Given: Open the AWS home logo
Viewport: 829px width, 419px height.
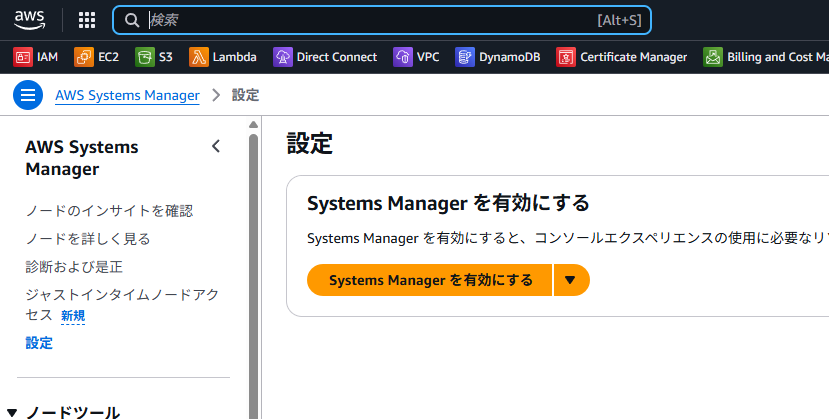Looking at the screenshot, I should (x=30, y=20).
